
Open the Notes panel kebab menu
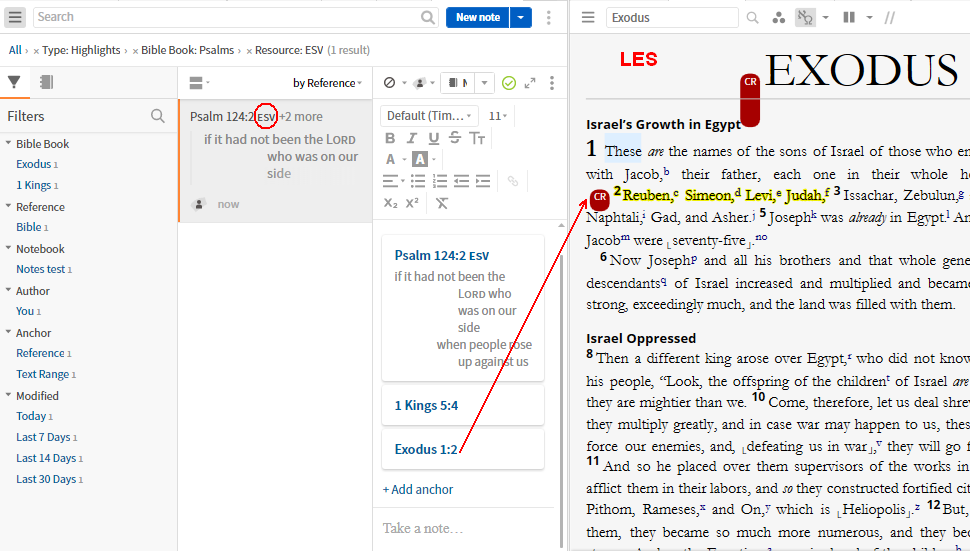(x=549, y=17)
